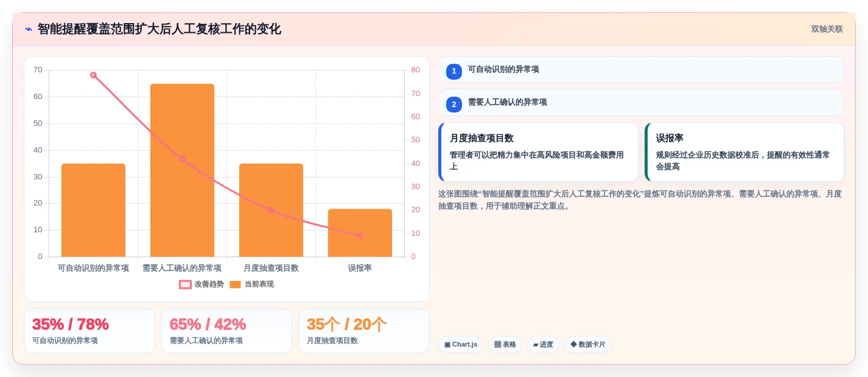
Task: Click the x-axis label 可自动识别的异常项
Action: (93, 268)
